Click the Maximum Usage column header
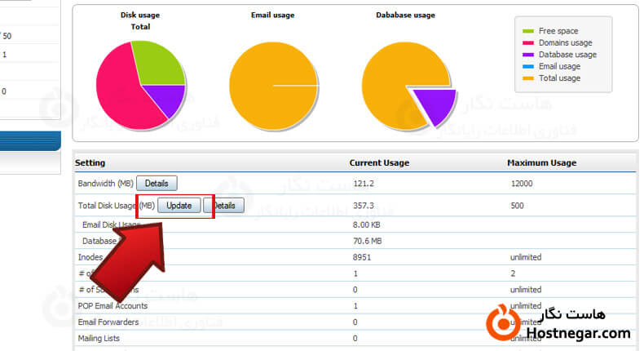Viewport: 644px width, 351px height. (541, 162)
